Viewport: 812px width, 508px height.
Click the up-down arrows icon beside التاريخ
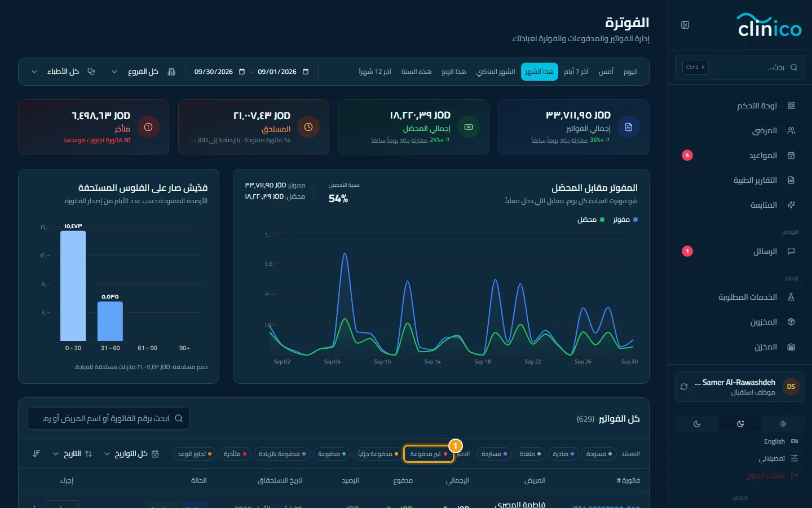click(89, 454)
